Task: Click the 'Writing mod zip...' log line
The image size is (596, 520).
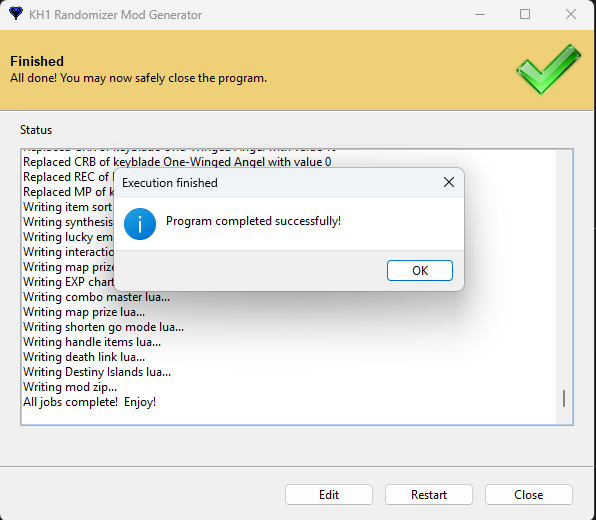Action: click(x=70, y=387)
